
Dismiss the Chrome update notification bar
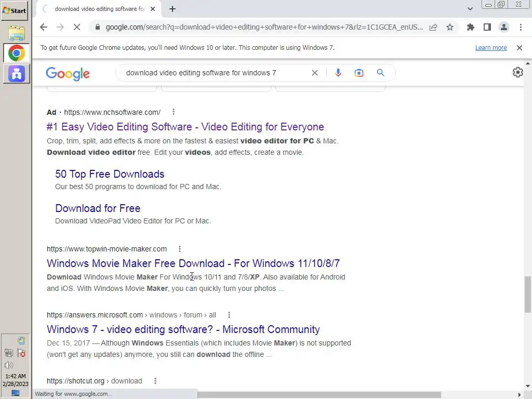click(520, 48)
